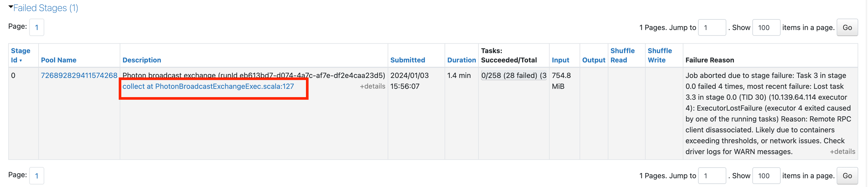Sort by Submitted column
Screen dimensions: 868x187
click(x=407, y=60)
